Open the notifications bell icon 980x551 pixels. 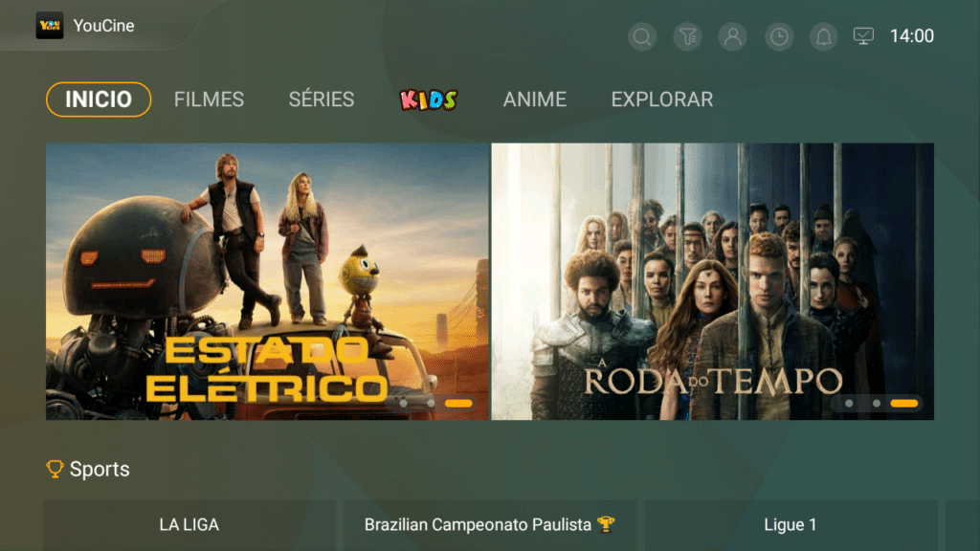(x=824, y=37)
